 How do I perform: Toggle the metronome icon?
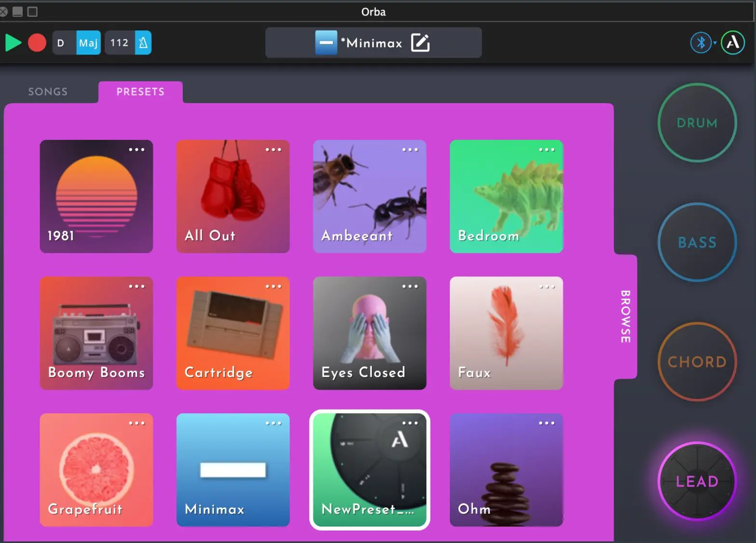point(143,43)
